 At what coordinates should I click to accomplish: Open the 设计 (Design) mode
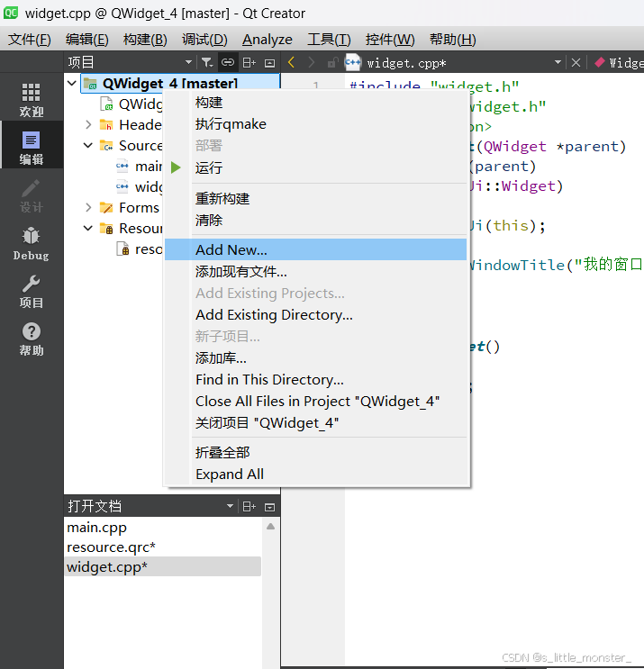click(x=32, y=195)
